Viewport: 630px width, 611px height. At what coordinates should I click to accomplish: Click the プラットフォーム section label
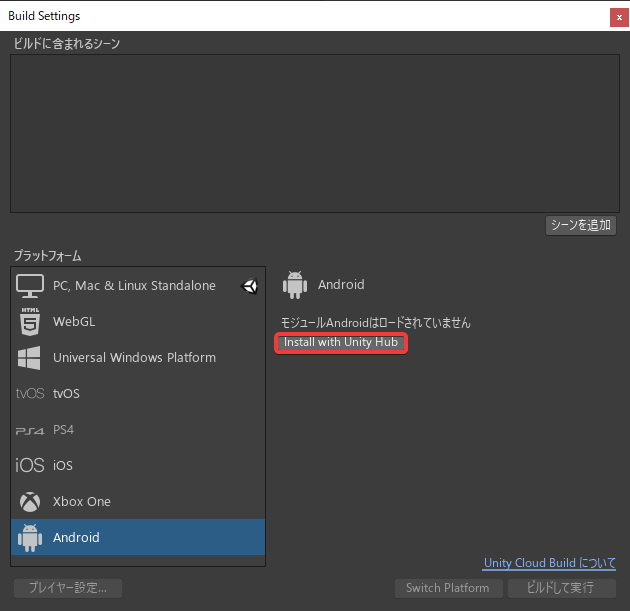48,256
